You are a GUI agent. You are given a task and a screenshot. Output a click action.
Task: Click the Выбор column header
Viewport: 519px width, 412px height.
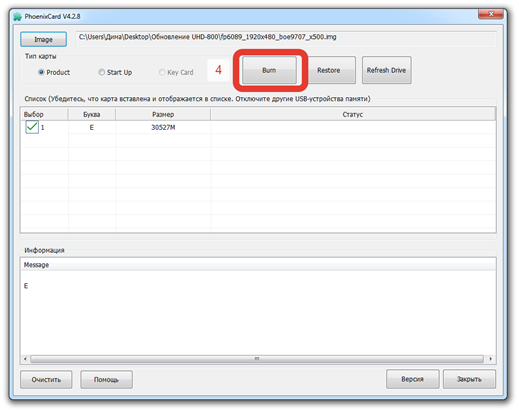coord(44,114)
